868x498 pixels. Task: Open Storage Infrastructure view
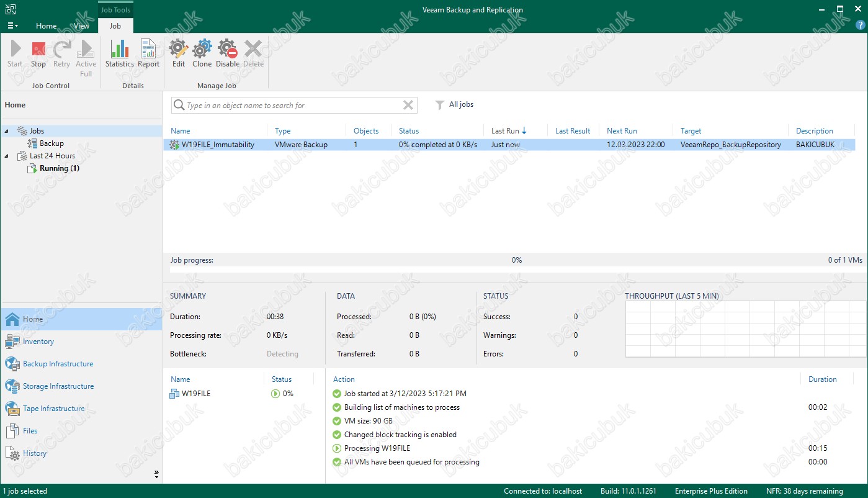point(81,386)
